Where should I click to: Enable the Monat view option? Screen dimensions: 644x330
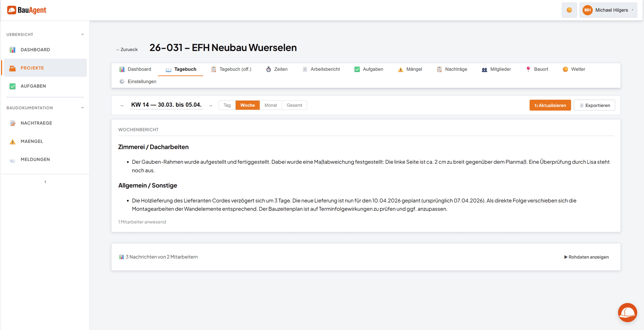[x=270, y=105]
